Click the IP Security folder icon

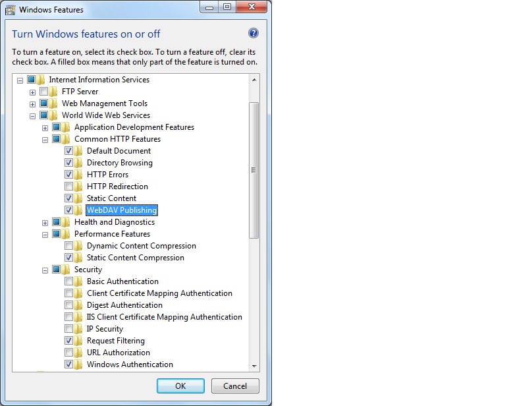(78, 329)
